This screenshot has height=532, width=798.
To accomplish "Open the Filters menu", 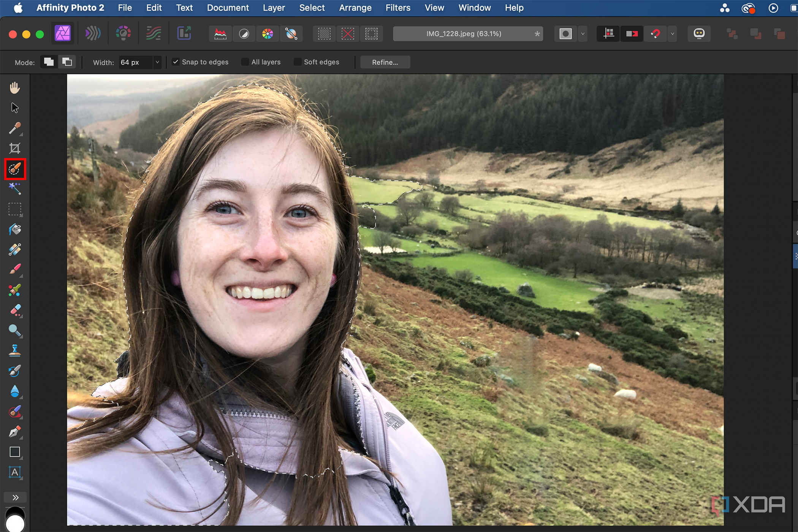I will (397, 8).
